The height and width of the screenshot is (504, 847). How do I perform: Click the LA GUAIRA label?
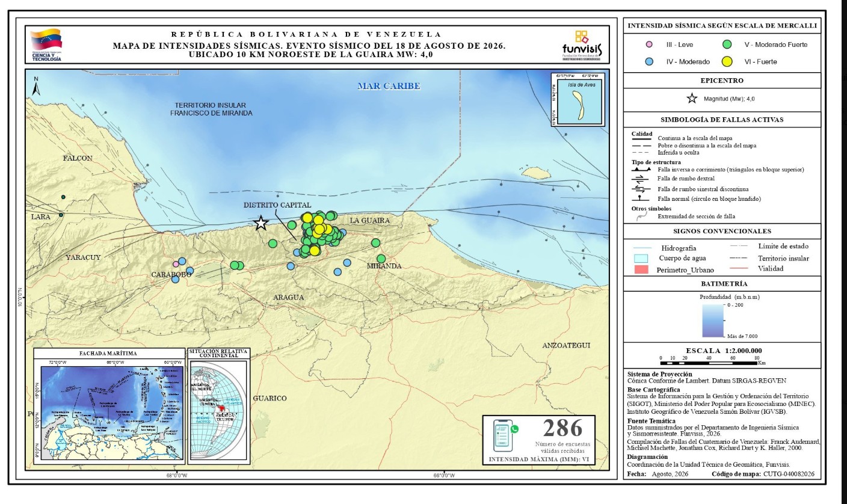(x=370, y=221)
